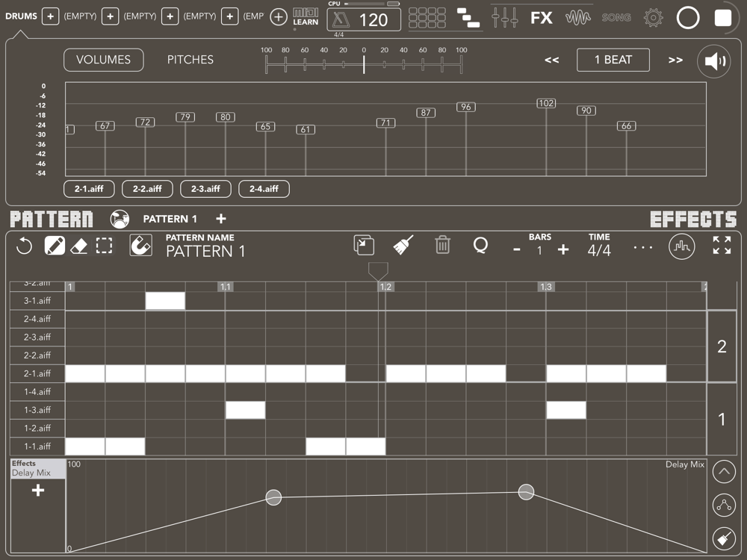
Task: Open the settings gear
Action: point(653,18)
